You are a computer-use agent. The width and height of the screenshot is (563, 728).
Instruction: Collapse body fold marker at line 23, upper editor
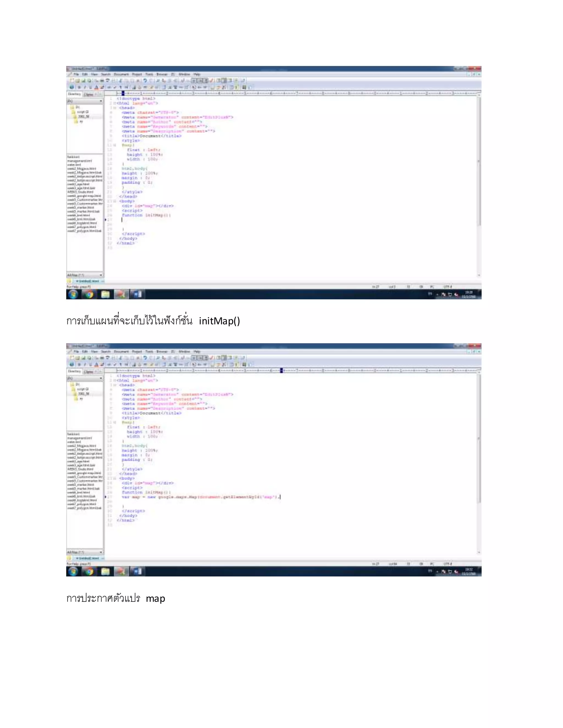point(114,201)
